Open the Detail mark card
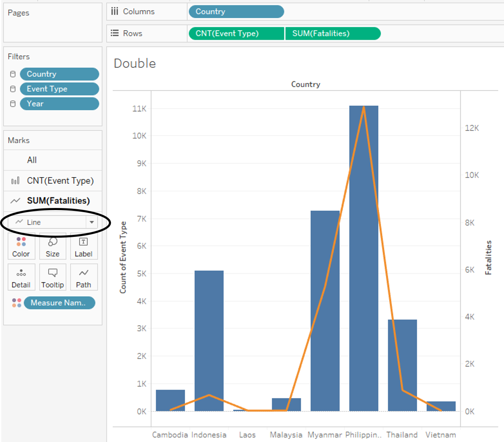The height and width of the screenshot is (442, 504). tap(21, 277)
